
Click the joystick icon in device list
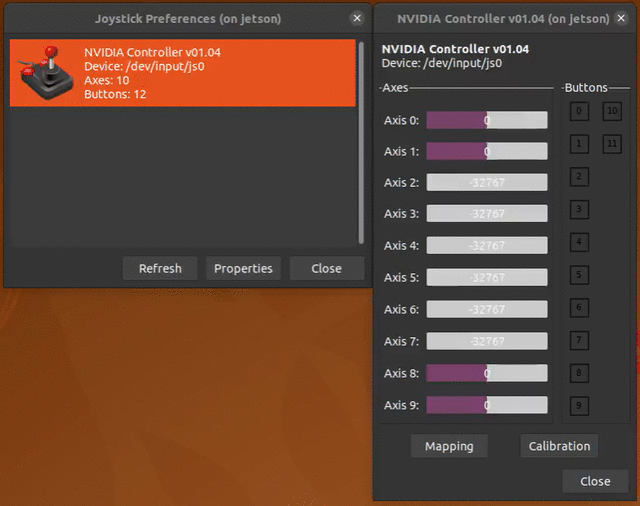coord(45,73)
